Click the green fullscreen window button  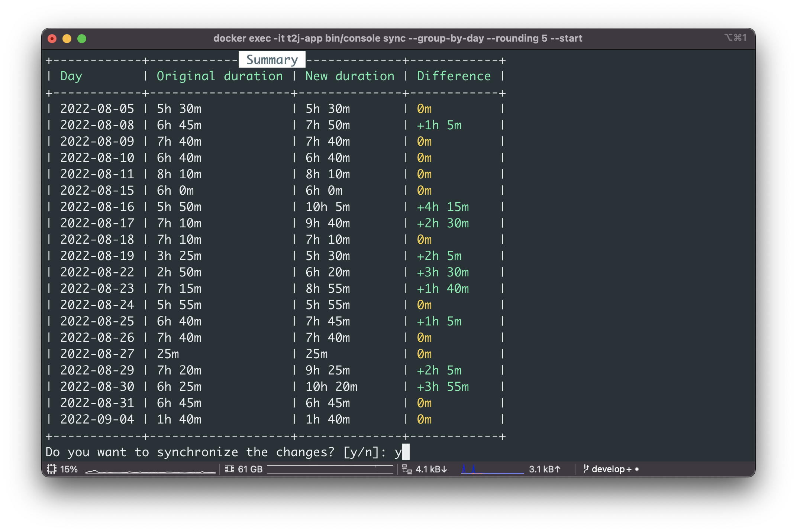[x=82, y=39]
